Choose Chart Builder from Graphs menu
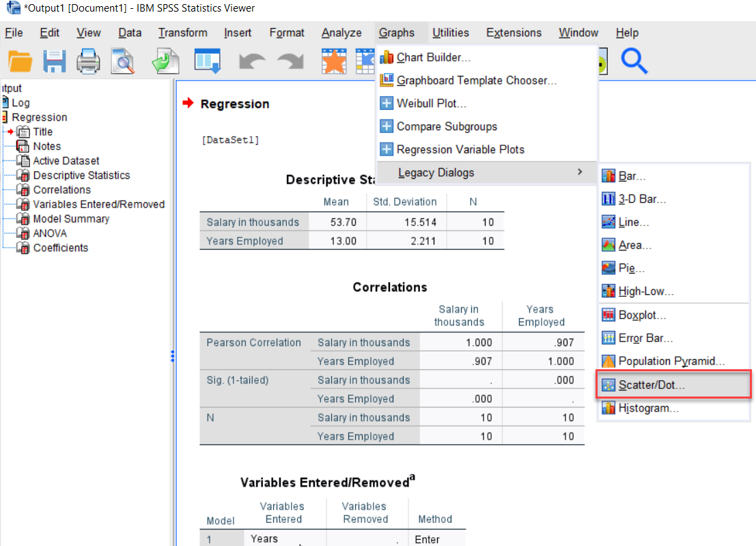The image size is (756, 546). tap(486, 57)
